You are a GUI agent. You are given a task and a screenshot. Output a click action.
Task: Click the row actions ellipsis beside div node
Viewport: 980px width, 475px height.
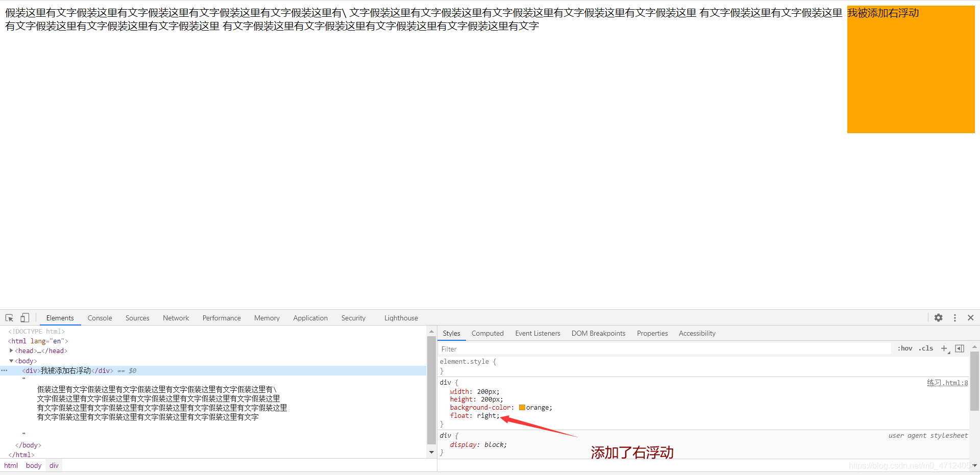point(4,370)
